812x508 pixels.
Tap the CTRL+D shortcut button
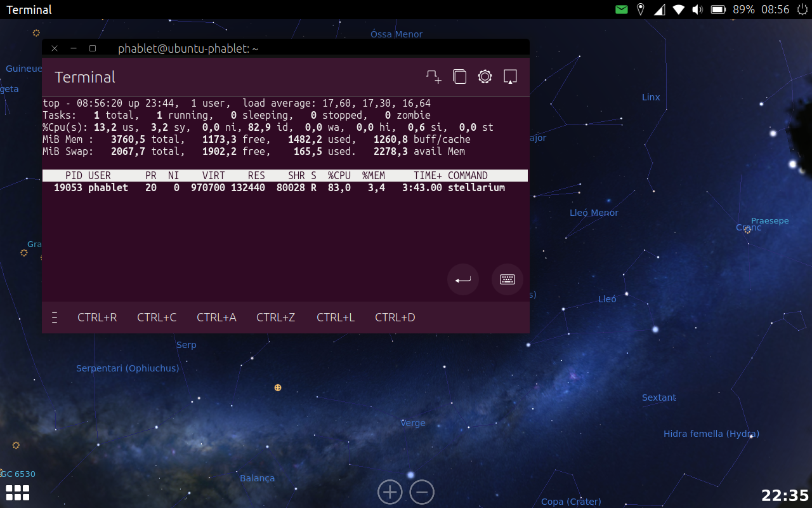395,317
